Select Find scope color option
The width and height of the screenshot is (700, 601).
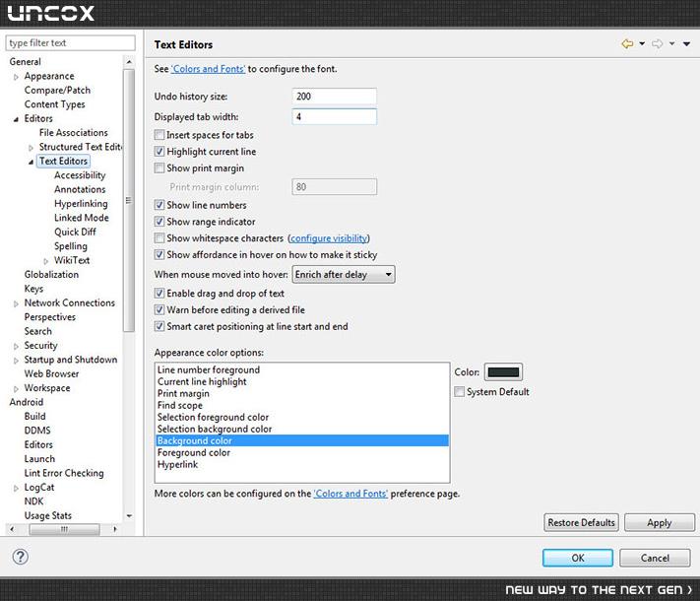tap(302, 405)
